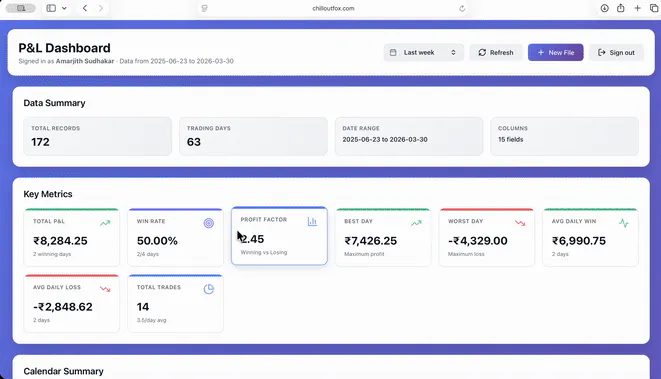Expand the sidebar options chevron
This screenshot has width=661, height=379.
click(x=64, y=8)
